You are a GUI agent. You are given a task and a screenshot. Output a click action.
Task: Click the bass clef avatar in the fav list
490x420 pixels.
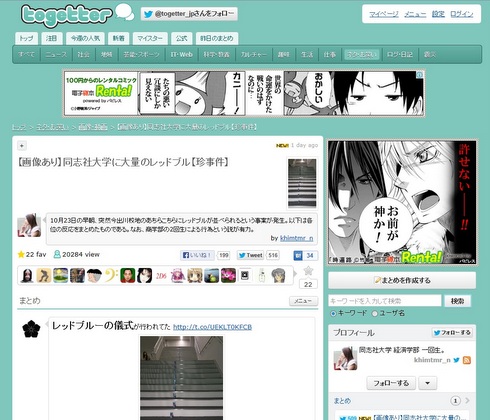click(111, 275)
